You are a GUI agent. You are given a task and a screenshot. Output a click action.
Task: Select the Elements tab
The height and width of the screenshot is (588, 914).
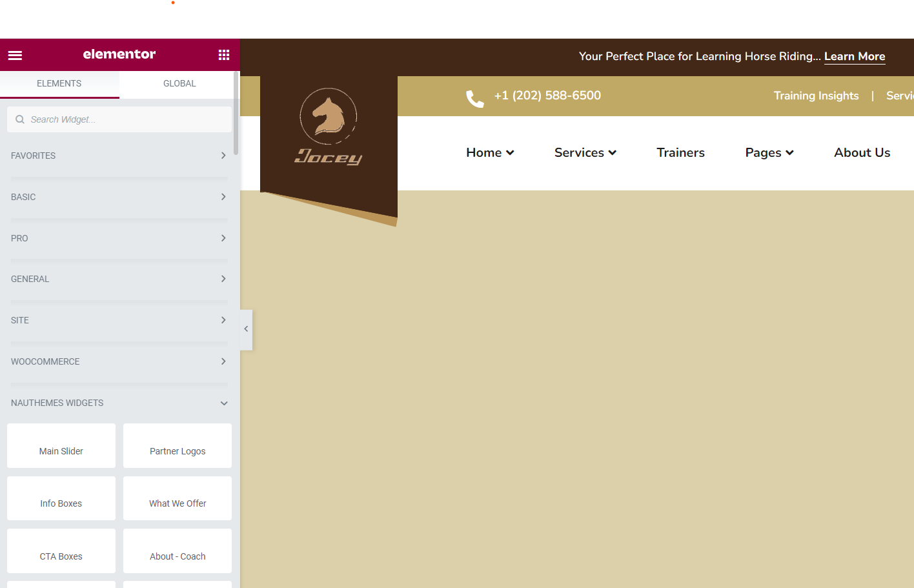59,84
